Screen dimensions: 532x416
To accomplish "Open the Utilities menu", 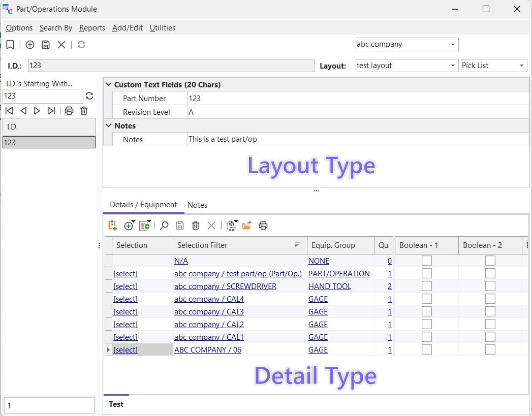I will coord(162,28).
